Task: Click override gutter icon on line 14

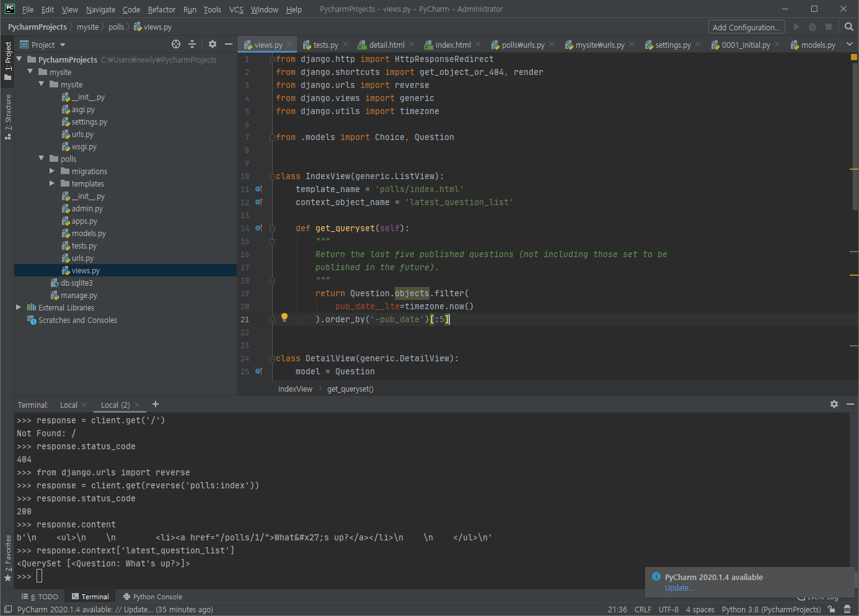Action: point(259,228)
